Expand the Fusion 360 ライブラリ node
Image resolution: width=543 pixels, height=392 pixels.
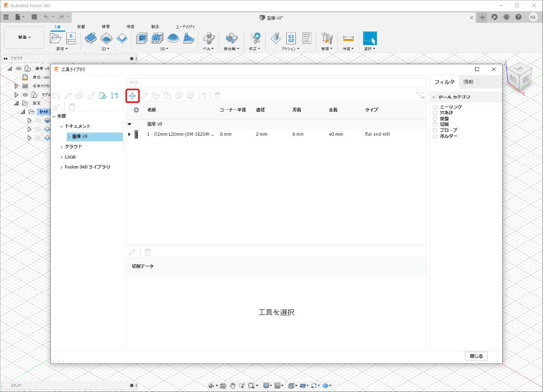pyautogui.click(x=61, y=167)
